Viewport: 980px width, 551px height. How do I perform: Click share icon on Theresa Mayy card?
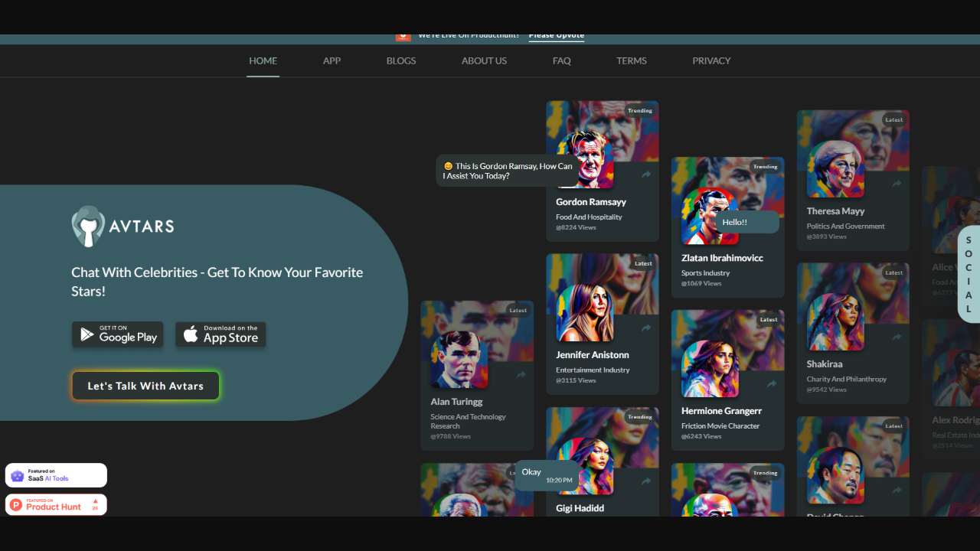[897, 184]
